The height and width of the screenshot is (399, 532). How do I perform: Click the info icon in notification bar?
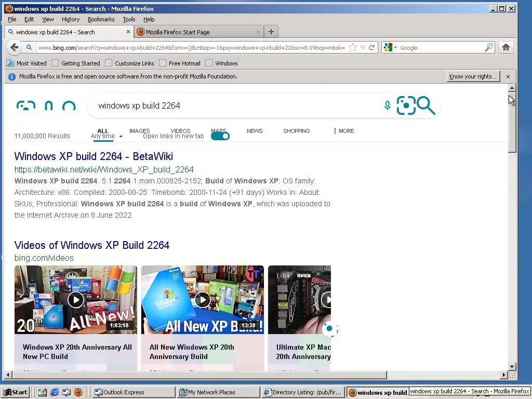(11, 77)
